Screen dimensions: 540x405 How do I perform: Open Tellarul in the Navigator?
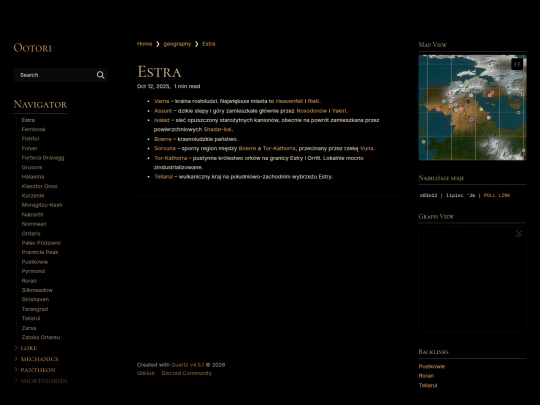click(31, 318)
